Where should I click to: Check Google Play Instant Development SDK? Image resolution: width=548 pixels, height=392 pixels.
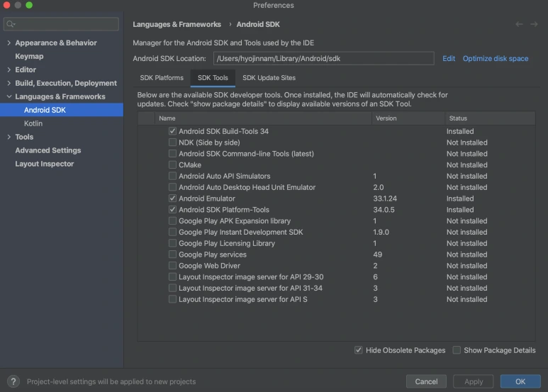172,232
